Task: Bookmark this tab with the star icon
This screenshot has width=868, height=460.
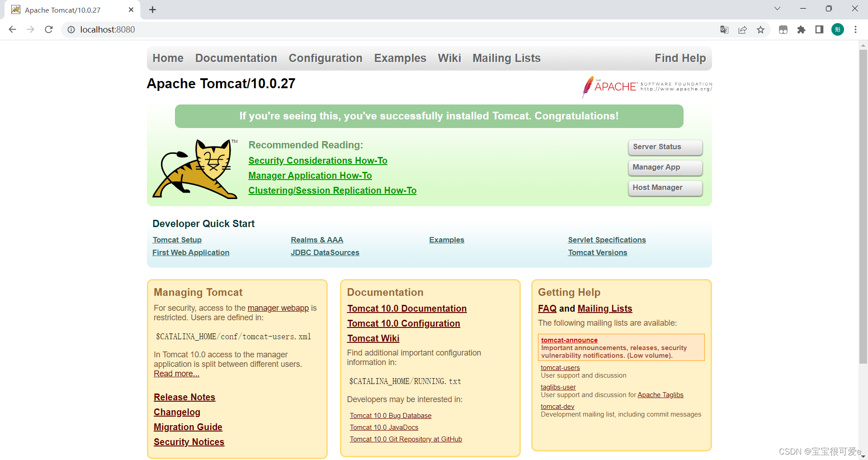Action: click(760, 29)
